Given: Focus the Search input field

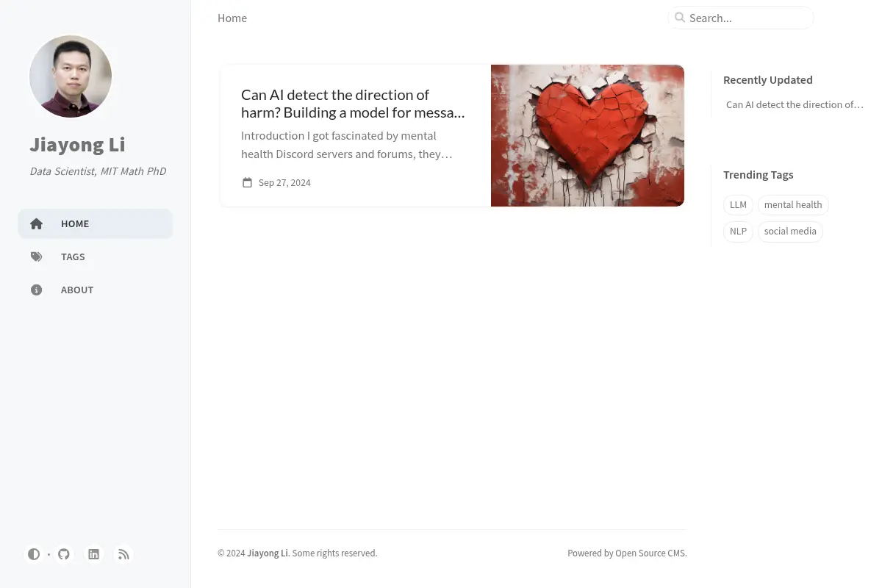Looking at the screenshot, I should coord(741,18).
